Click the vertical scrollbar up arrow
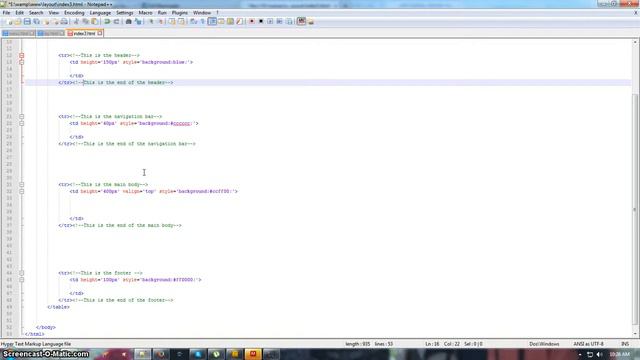Image resolution: width=640 pixels, height=360 pixels. [636, 42]
